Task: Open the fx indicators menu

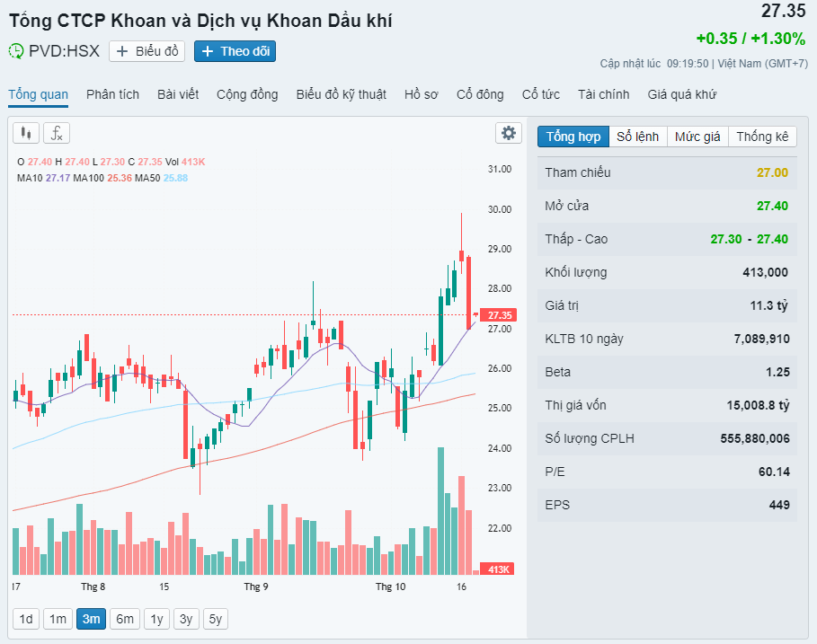Action: (57, 133)
